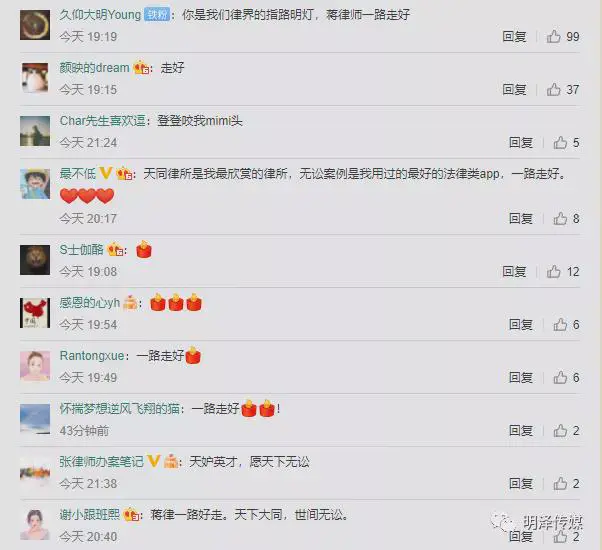Reply to 怀揣梦想逆风飞翔的猫's comment
The height and width of the screenshot is (550, 602).
click(x=521, y=430)
